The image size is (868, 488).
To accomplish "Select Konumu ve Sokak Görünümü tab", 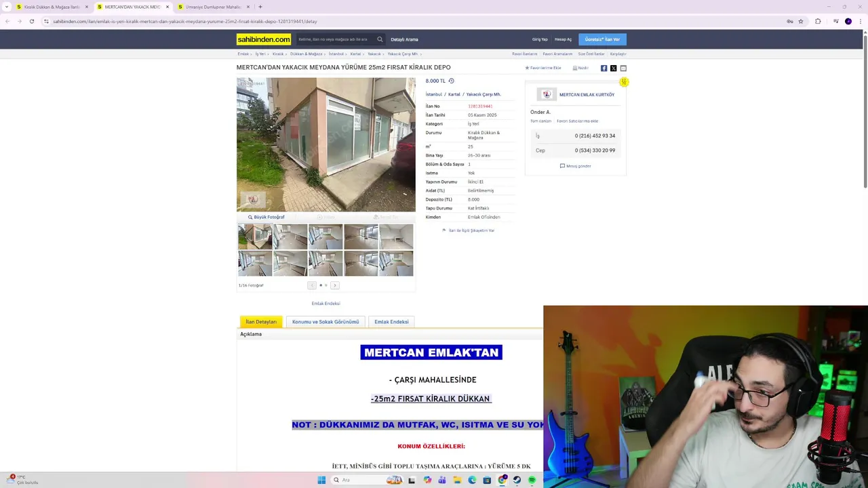I will pyautogui.click(x=325, y=322).
